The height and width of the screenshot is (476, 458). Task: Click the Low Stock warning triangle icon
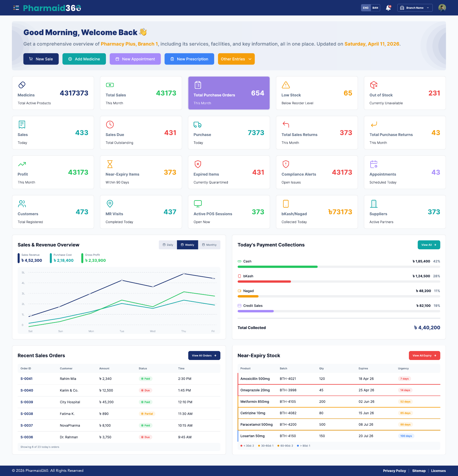click(286, 85)
